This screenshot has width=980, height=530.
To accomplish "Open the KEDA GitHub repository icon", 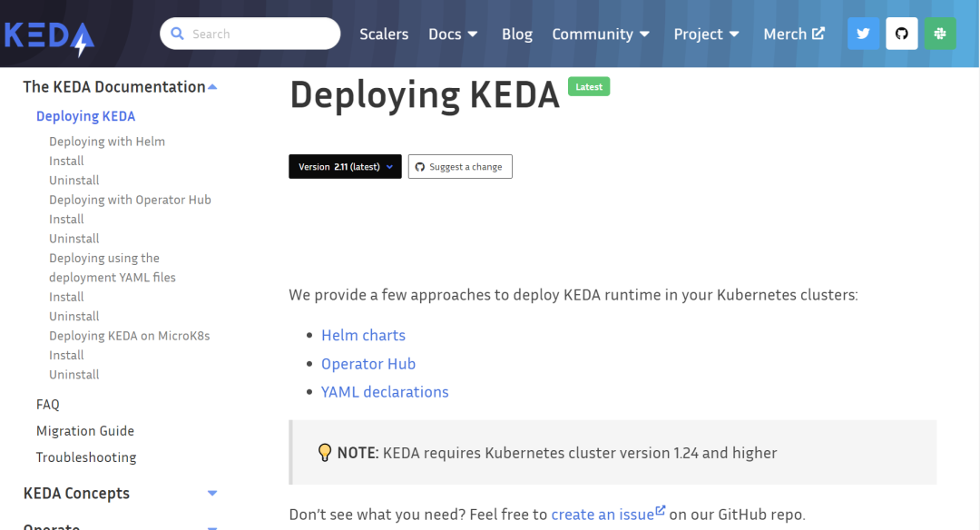I will (901, 34).
